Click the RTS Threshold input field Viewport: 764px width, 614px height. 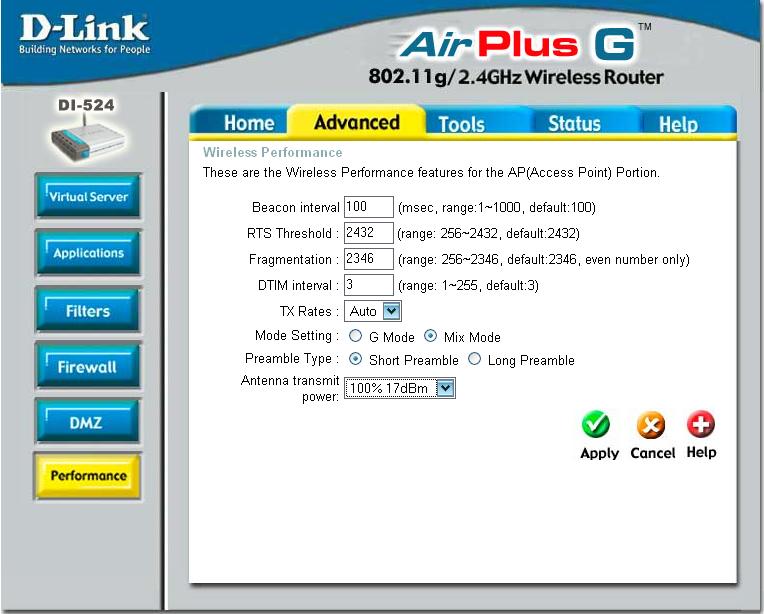coord(368,234)
